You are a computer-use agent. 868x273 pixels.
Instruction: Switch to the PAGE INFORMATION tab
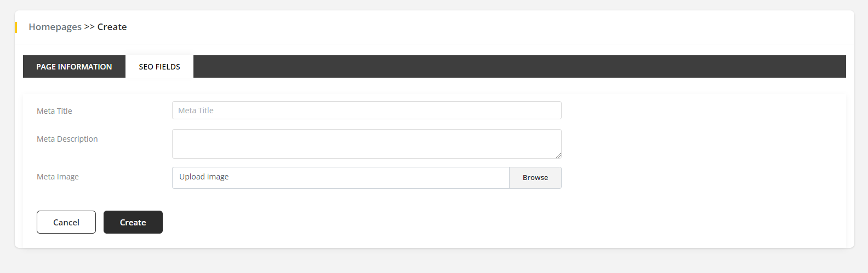74,67
